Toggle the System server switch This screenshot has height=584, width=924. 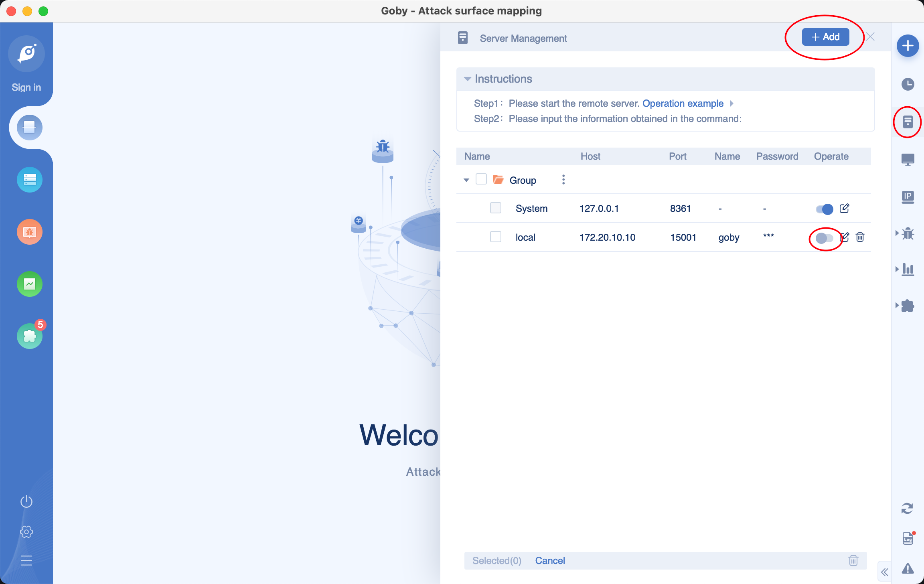(825, 209)
